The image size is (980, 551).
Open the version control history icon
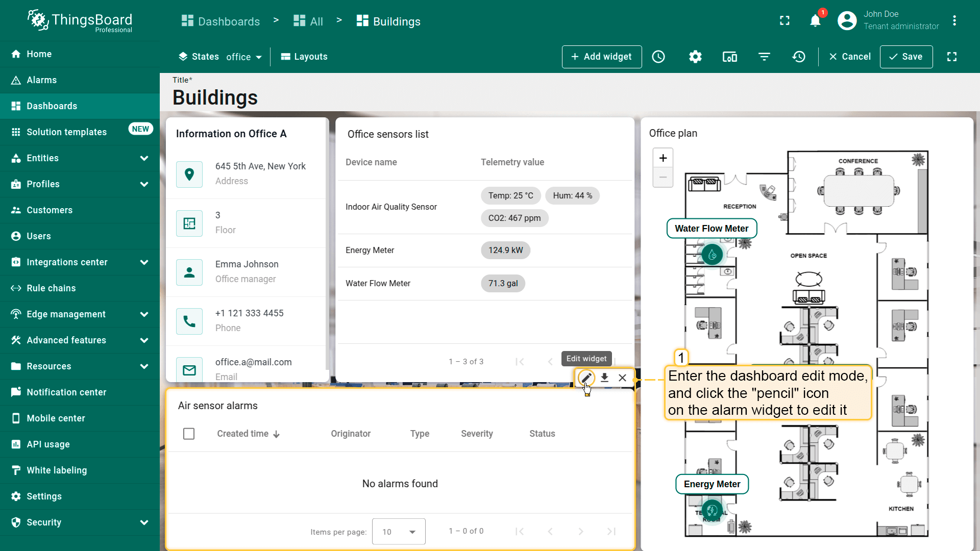point(799,57)
